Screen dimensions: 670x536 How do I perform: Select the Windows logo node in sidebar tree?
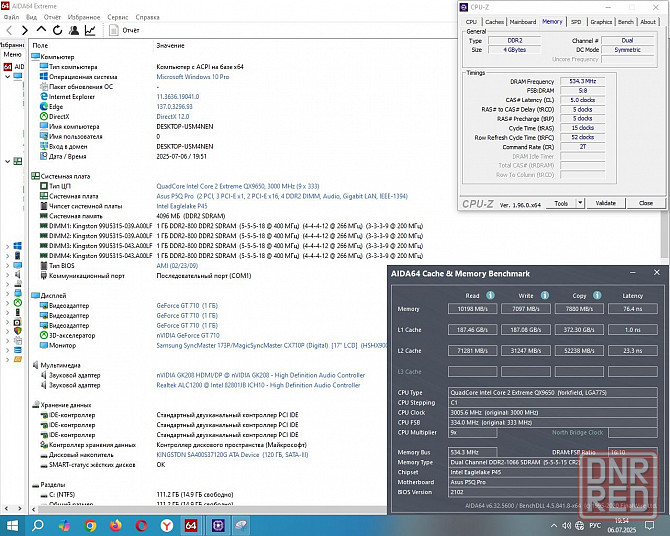18,246
